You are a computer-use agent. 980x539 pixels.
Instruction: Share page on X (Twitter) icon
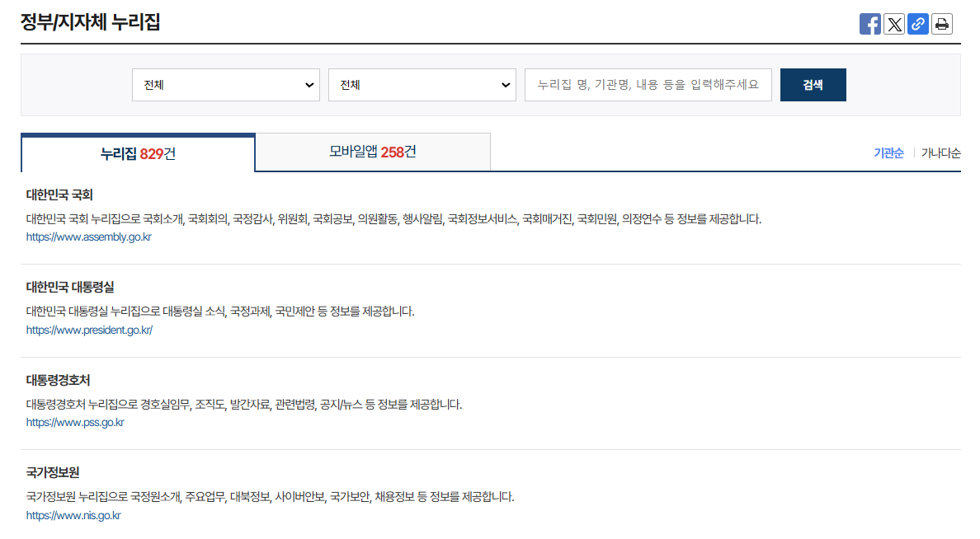(x=893, y=24)
